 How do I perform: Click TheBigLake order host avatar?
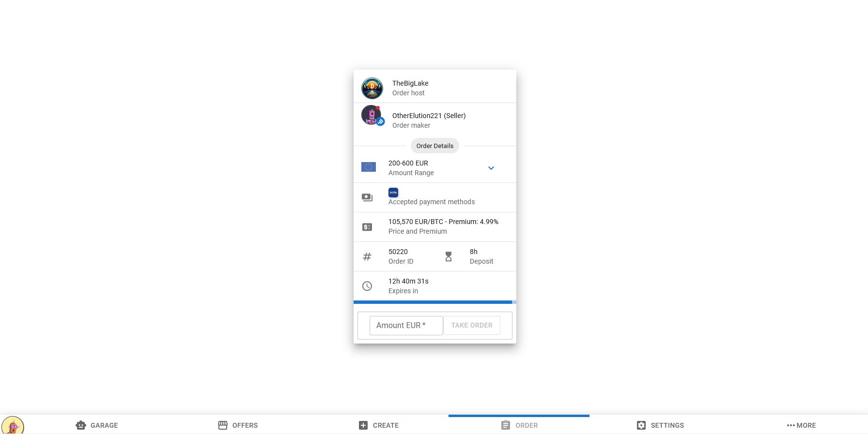click(x=372, y=88)
